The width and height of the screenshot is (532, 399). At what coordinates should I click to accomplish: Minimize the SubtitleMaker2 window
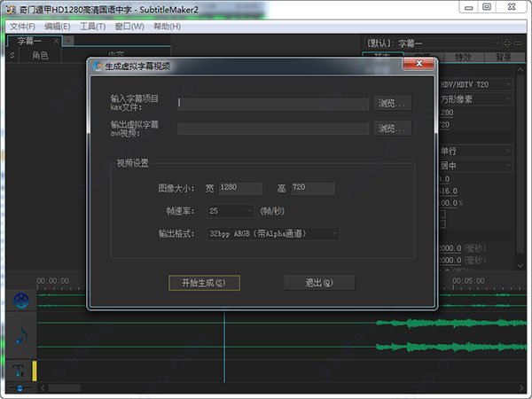[468, 7]
